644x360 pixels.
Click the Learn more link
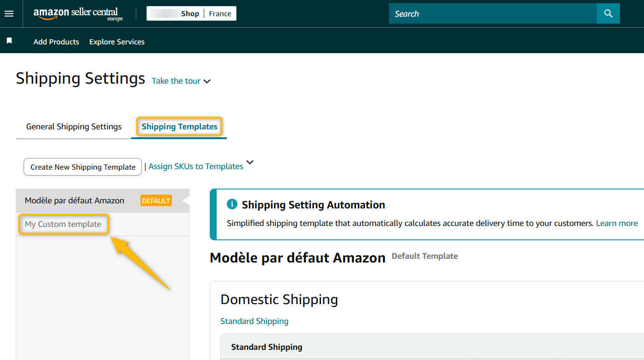point(617,223)
